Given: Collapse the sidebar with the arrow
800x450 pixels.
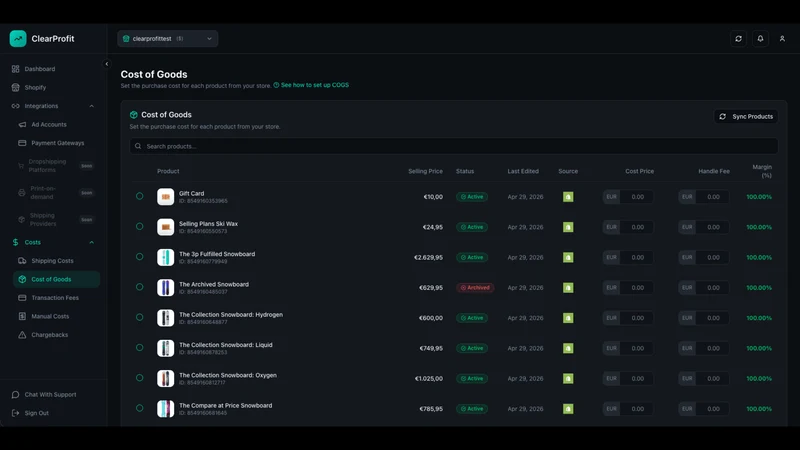Looking at the screenshot, I should 107,64.
